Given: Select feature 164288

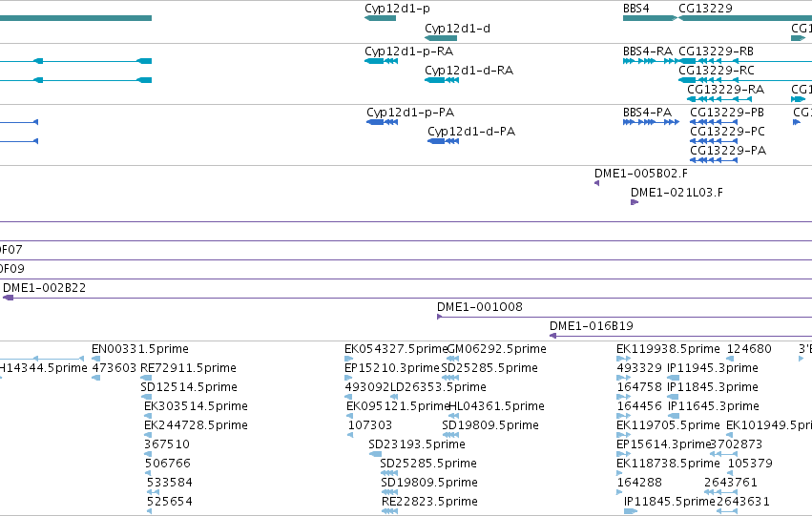Looking at the screenshot, I should [x=639, y=483].
